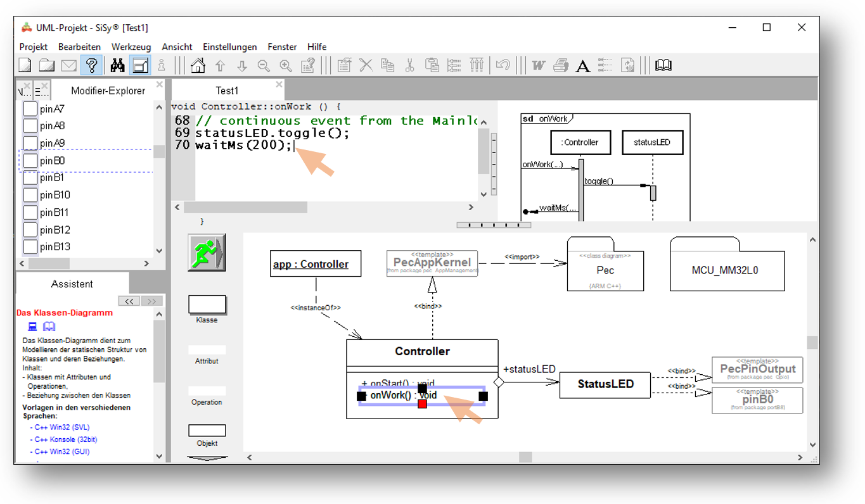Open the Werkzeug menu

131,47
